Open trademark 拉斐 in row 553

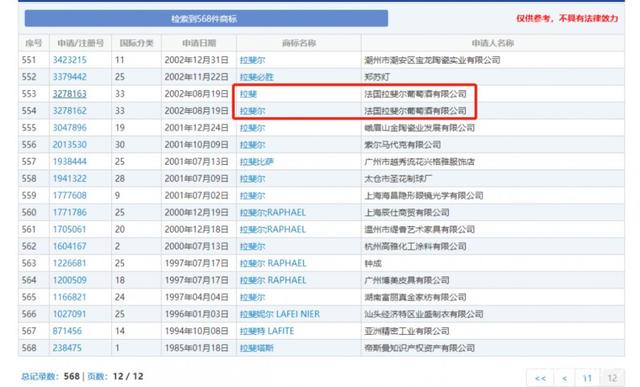(248, 94)
